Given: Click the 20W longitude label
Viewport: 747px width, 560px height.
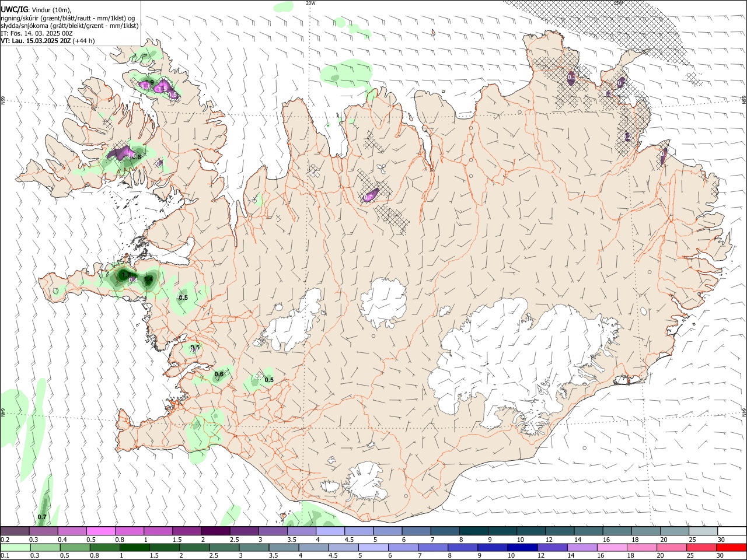Looking at the screenshot, I should point(310,3).
